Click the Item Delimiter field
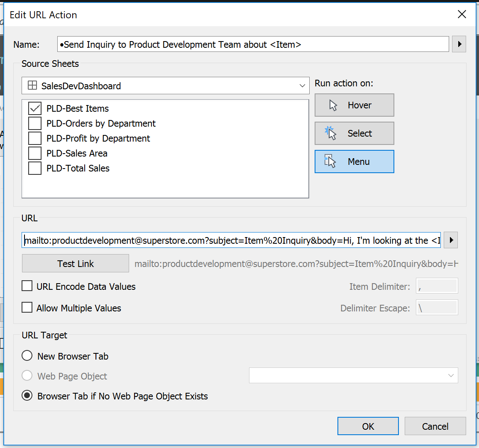This screenshot has width=479, height=448. tap(437, 286)
